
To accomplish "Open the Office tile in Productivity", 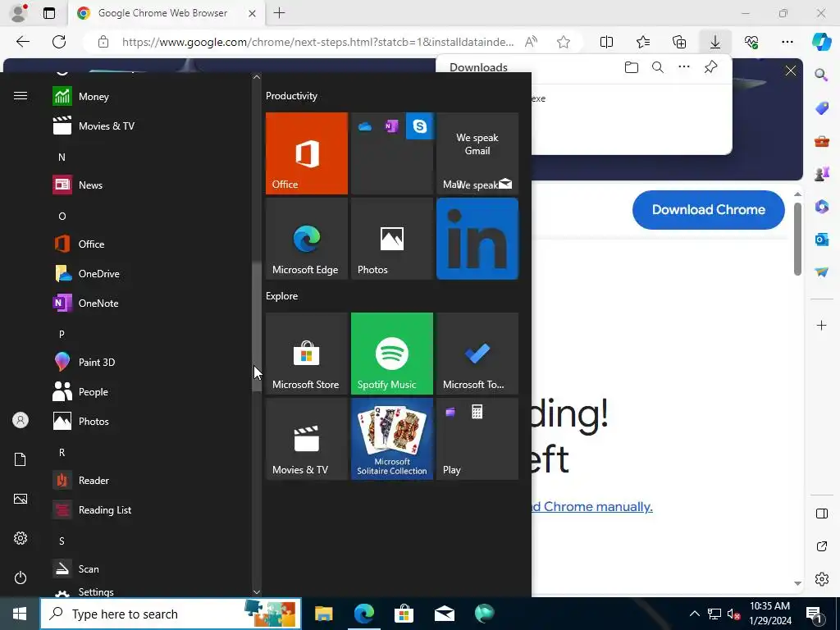I will point(307,153).
